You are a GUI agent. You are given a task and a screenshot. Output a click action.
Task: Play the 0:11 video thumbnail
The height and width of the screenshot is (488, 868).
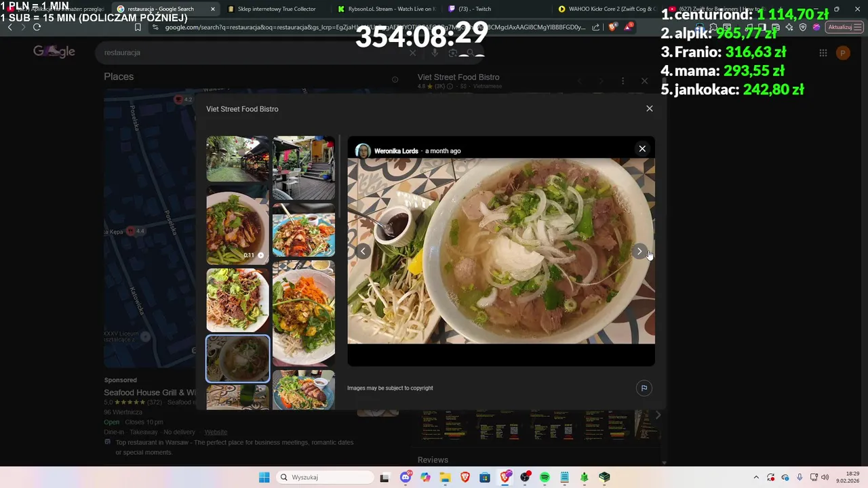click(x=237, y=225)
